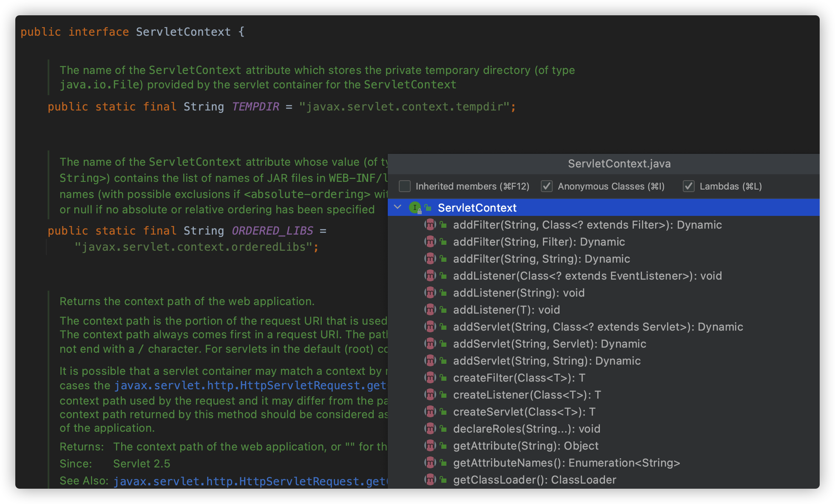This screenshot has height=504, width=835.
Task: Click method icon next to addFilter(String, Filter)
Action: [430, 242]
